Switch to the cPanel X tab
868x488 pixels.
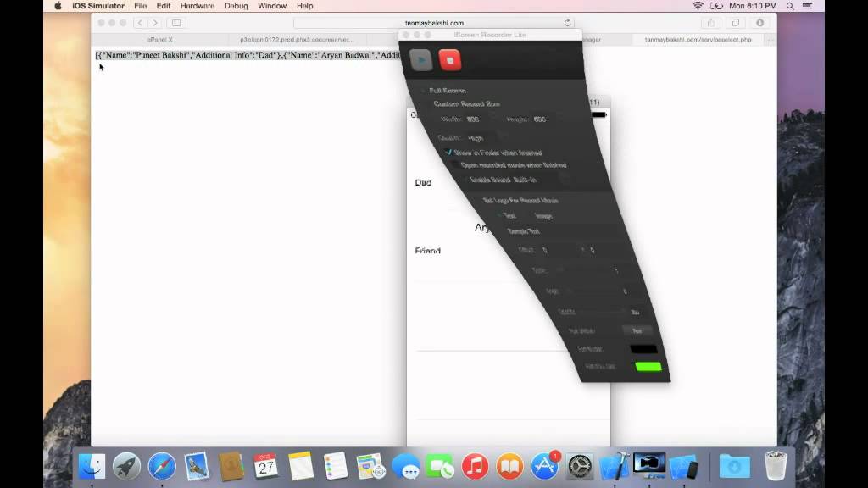tap(161, 39)
